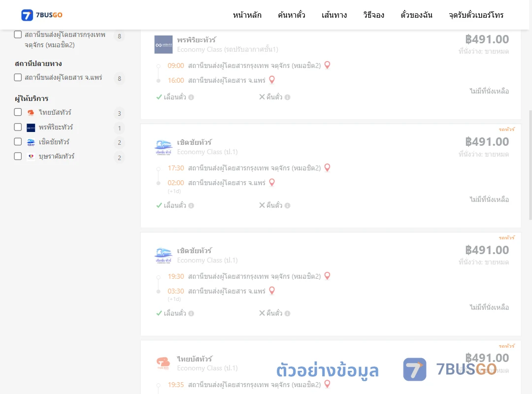This screenshot has width=532, height=394.
Task: Click ไม่มีที่นั่งเหลือ on 09:00 trip
Action: [489, 91]
